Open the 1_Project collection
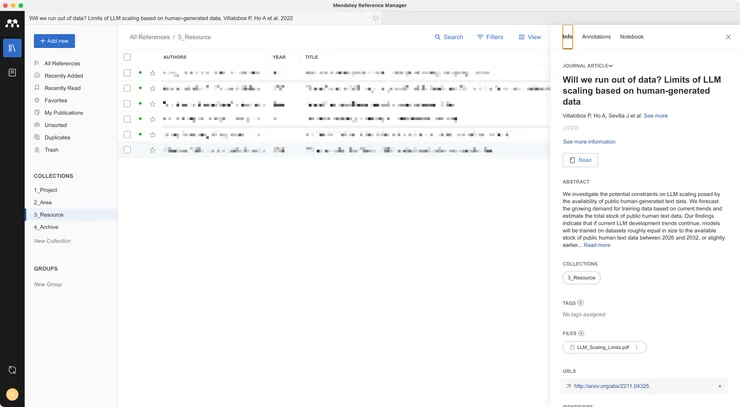The height and width of the screenshot is (407, 740). click(45, 190)
